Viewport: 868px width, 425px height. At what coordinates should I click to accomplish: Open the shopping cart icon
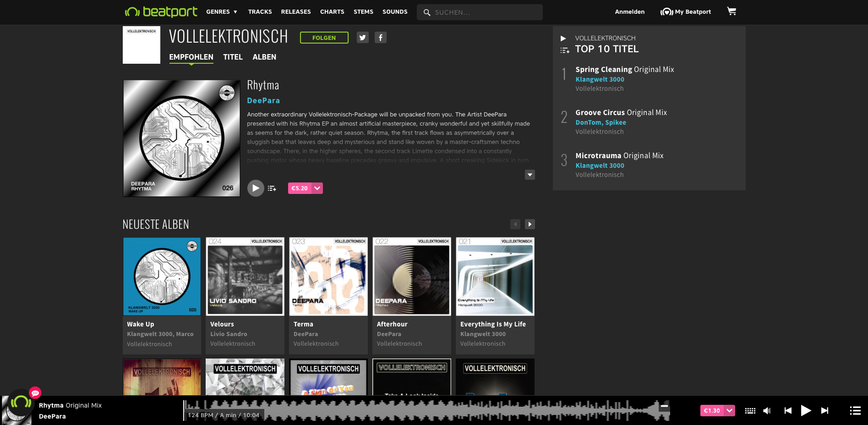click(x=731, y=11)
